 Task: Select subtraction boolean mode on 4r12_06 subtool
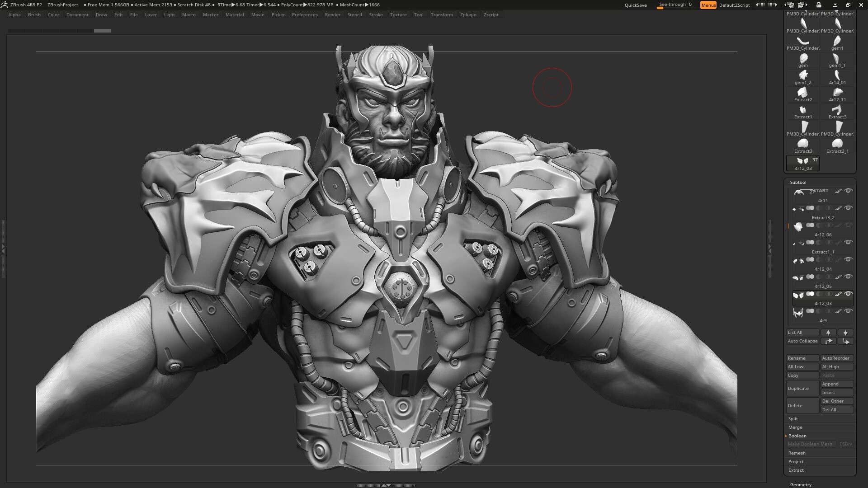point(819,225)
